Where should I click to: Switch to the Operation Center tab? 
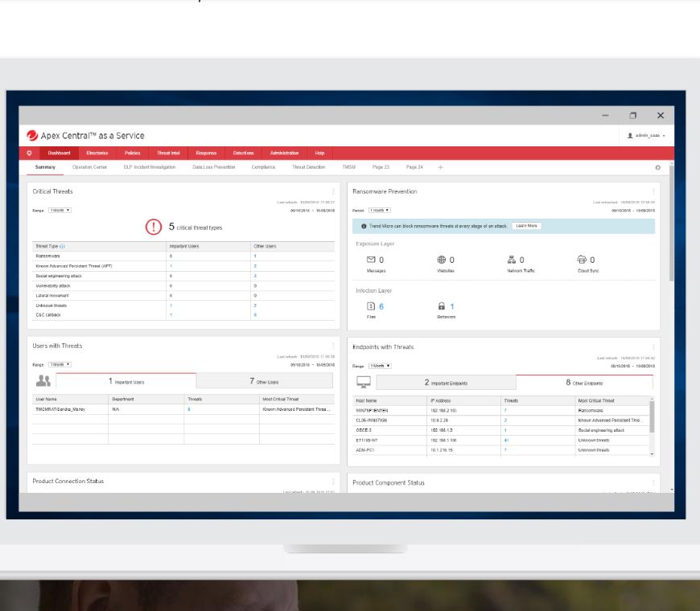[x=90, y=167]
